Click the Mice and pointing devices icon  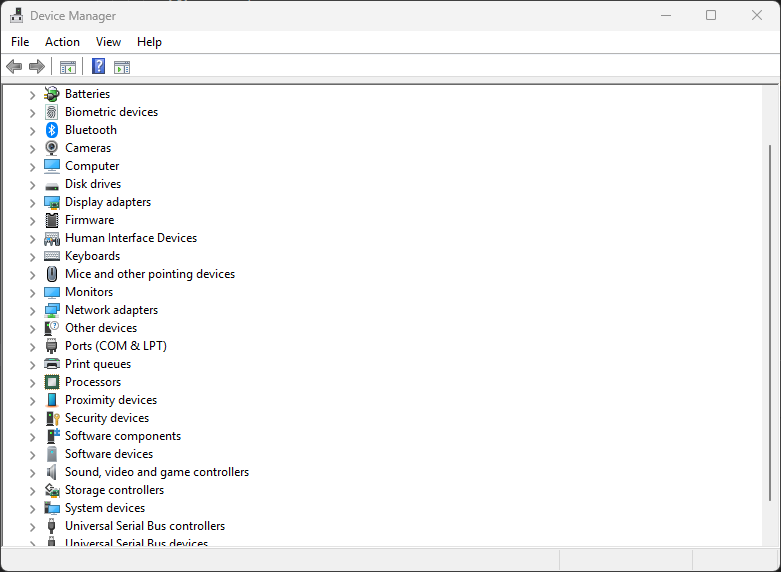52,274
